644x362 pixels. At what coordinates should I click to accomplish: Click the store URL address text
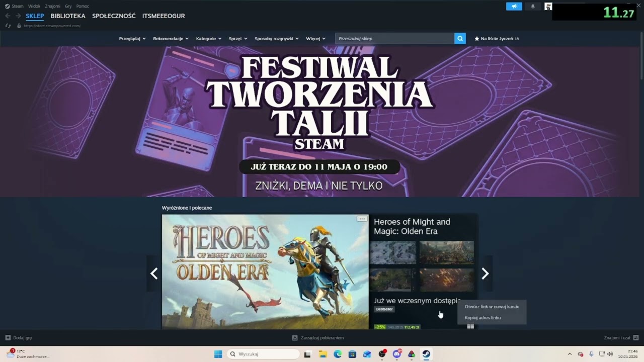tap(52, 26)
